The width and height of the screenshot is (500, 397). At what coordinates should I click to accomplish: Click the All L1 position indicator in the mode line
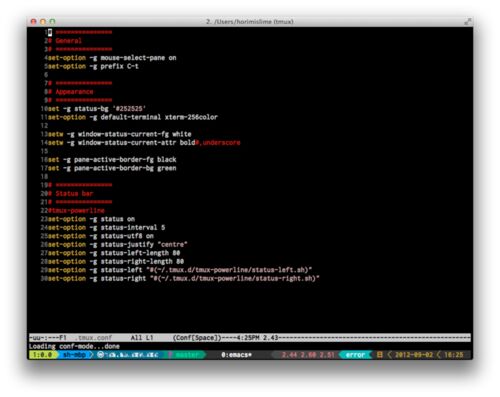pos(142,338)
